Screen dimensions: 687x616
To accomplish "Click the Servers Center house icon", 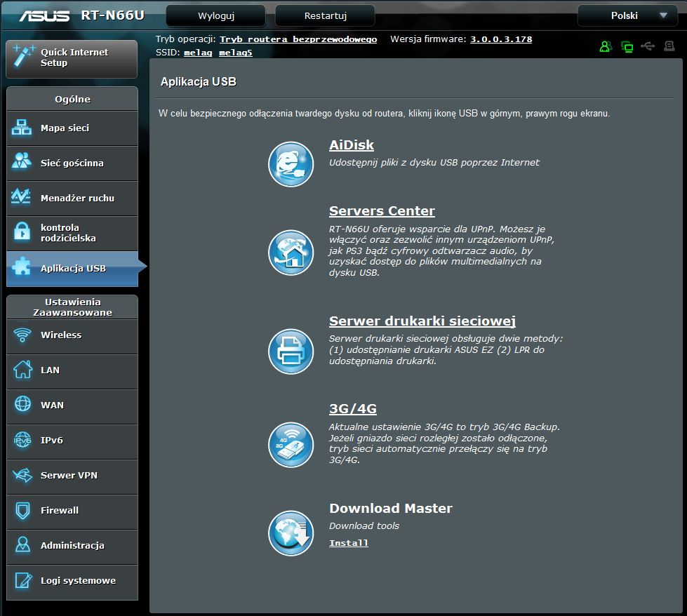I will [x=291, y=253].
